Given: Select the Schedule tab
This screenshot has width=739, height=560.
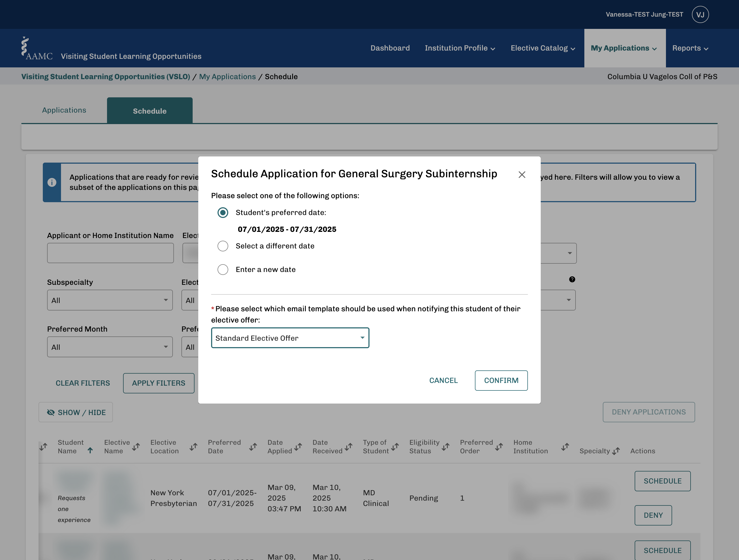Looking at the screenshot, I should (x=150, y=111).
